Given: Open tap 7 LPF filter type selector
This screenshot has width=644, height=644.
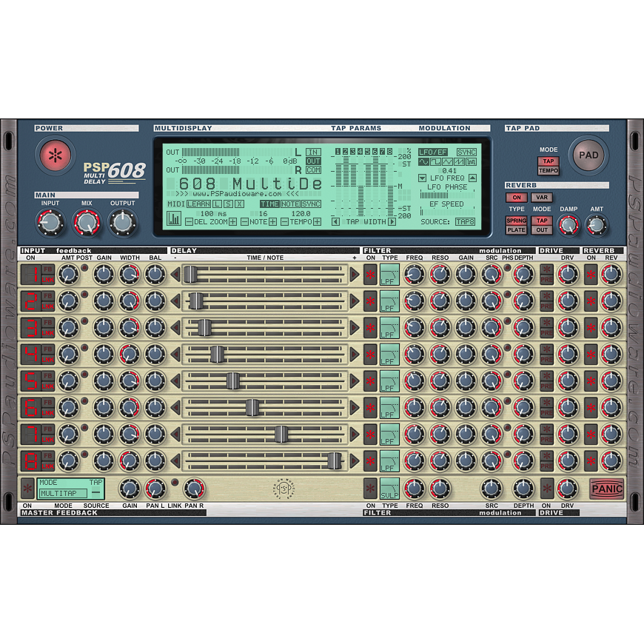Looking at the screenshot, I should [389, 435].
